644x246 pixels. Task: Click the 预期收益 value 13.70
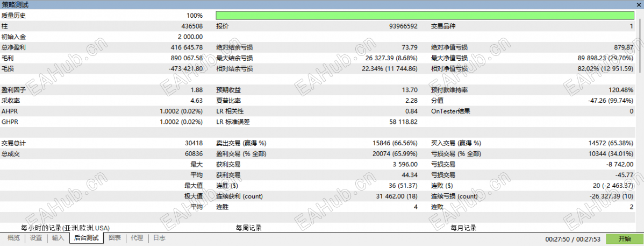click(x=410, y=90)
